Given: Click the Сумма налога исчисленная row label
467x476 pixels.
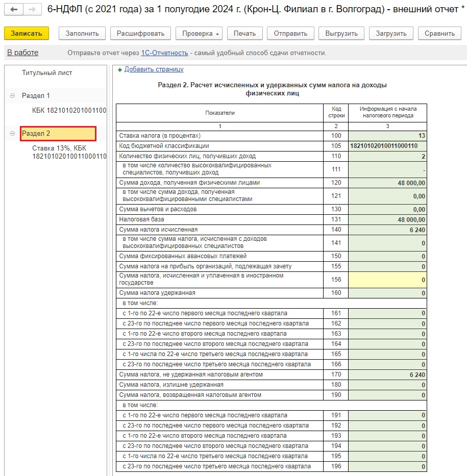Looking at the screenshot, I should (158, 230).
